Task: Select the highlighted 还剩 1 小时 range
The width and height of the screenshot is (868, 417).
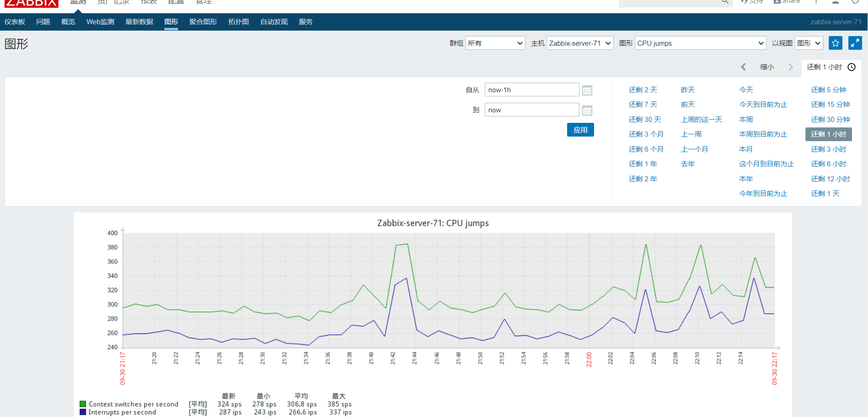Action: tap(829, 134)
